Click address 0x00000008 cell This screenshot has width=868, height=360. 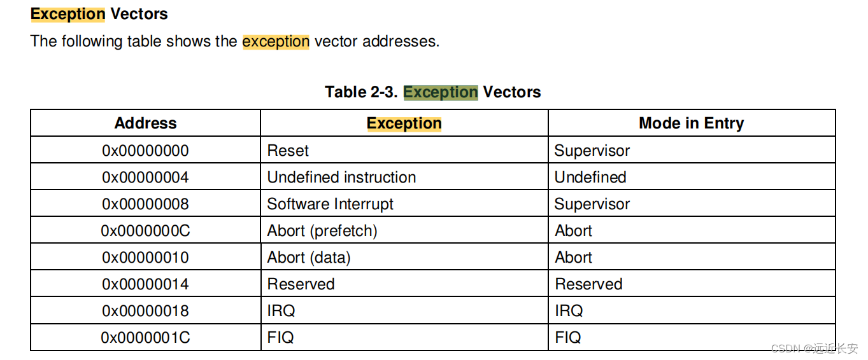click(x=145, y=204)
